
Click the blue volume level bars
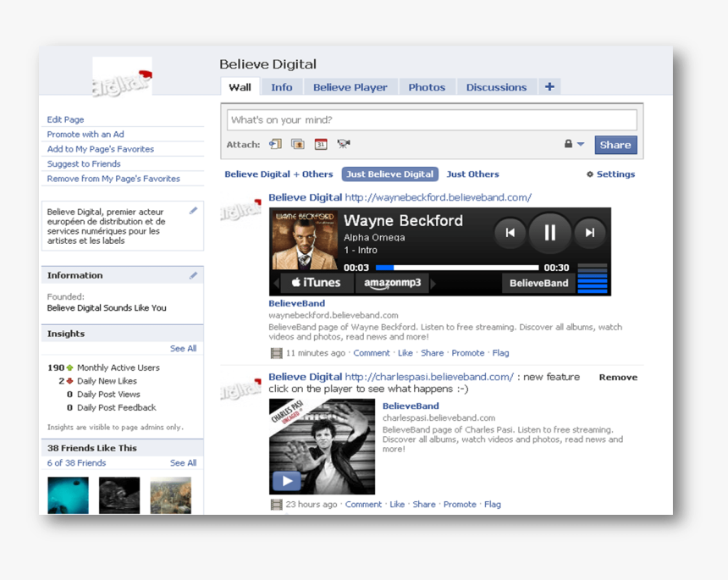point(592,279)
